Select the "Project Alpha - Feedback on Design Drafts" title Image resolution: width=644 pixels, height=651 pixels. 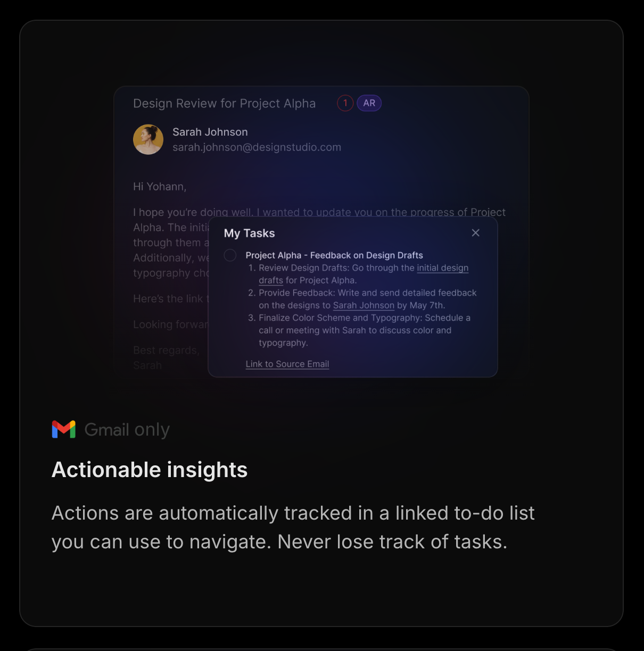pos(334,255)
